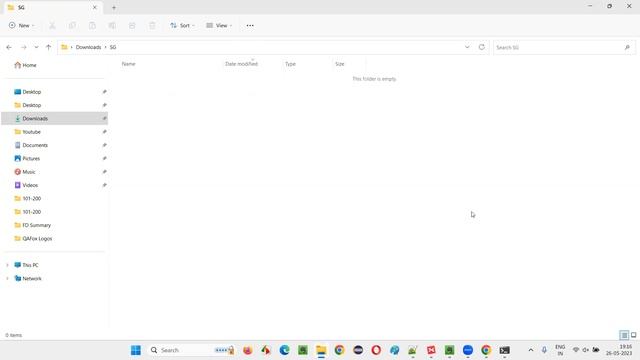640x360 pixels.
Task: Open the Windows Start menu
Action: pos(136,350)
